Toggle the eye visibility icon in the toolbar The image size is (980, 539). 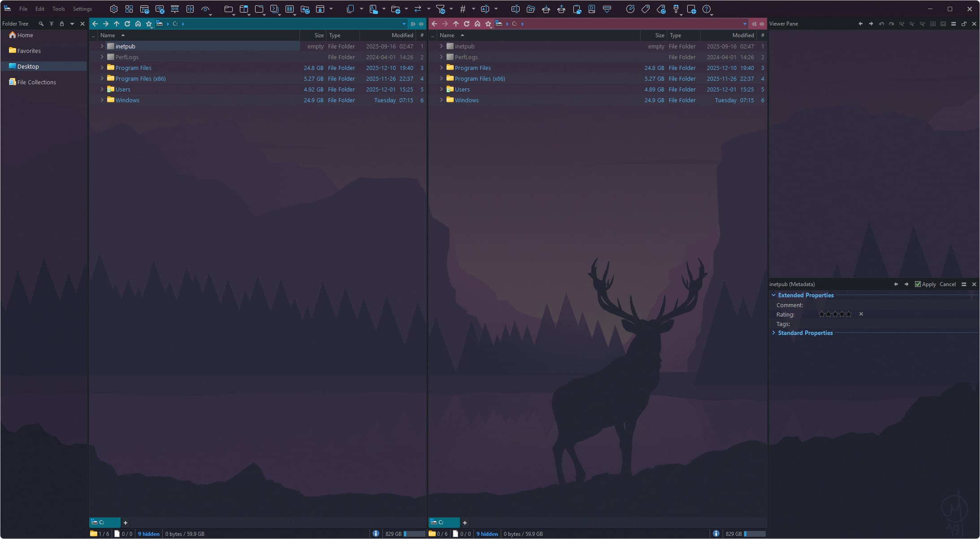click(x=206, y=9)
